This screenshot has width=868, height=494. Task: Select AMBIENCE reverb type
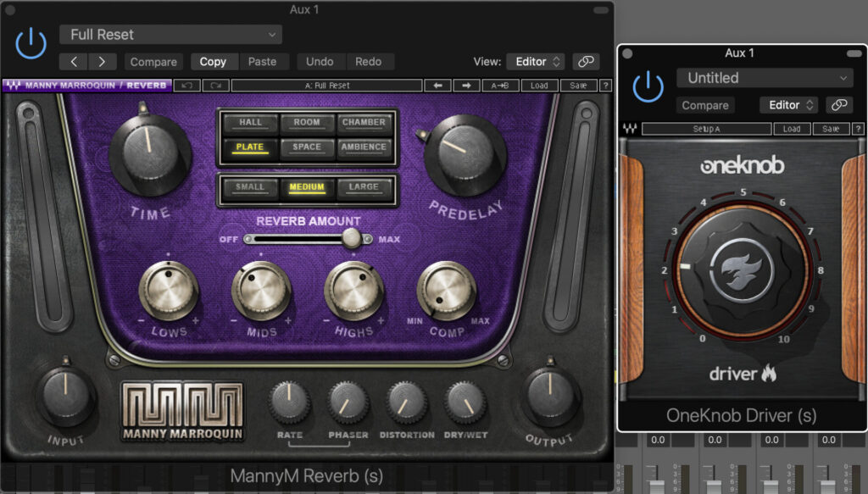click(364, 147)
